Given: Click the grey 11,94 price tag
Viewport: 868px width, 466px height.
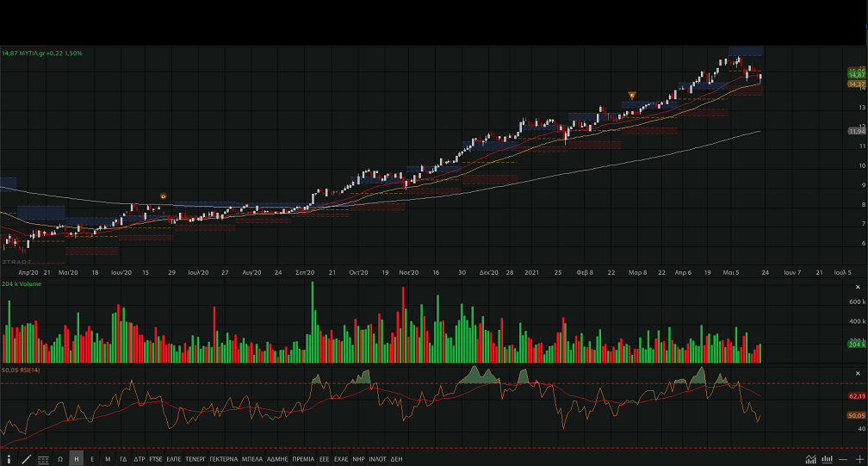Looking at the screenshot, I should coord(856,131).
